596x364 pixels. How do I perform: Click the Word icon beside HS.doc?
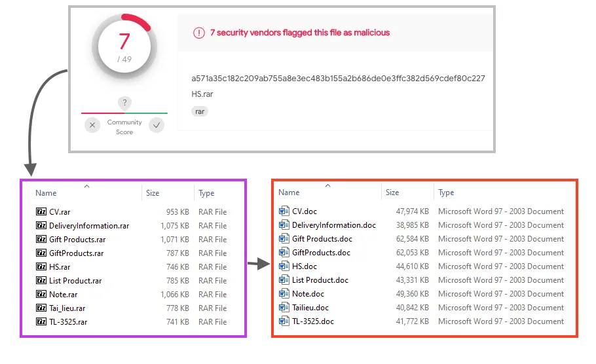284,266
